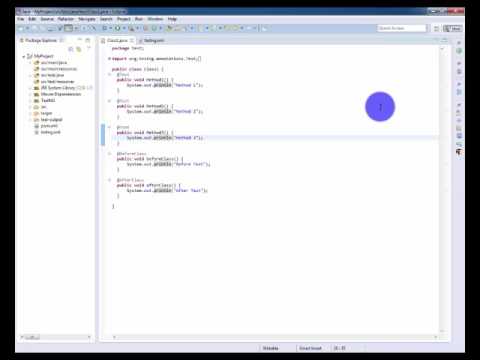Click Smart Insert in the status bar

pos(310,348)
